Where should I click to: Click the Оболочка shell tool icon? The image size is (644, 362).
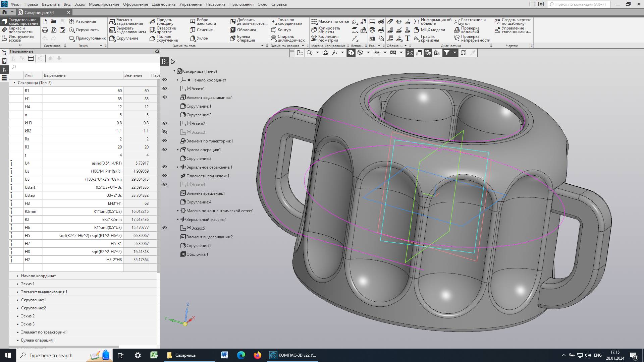click(x=233, y=30)
